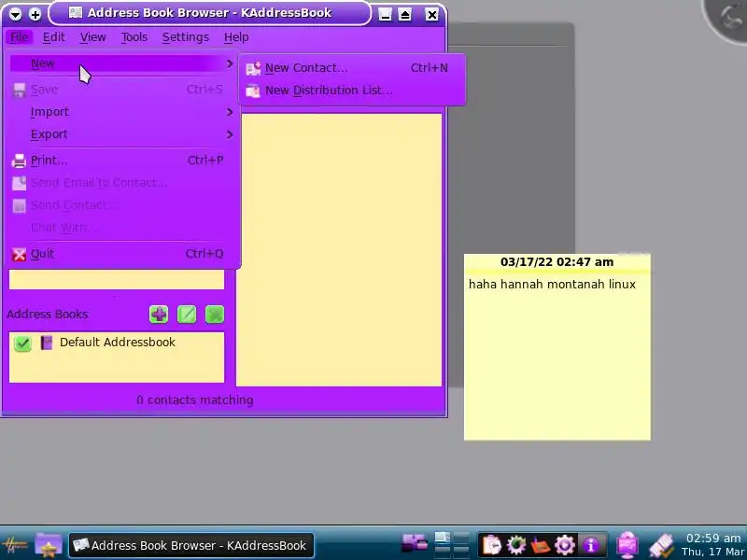Click the purple book icon of Default Addressbook
Image resolution: width=747 pixels, height=560 pixels.
(x=46, y=343)
